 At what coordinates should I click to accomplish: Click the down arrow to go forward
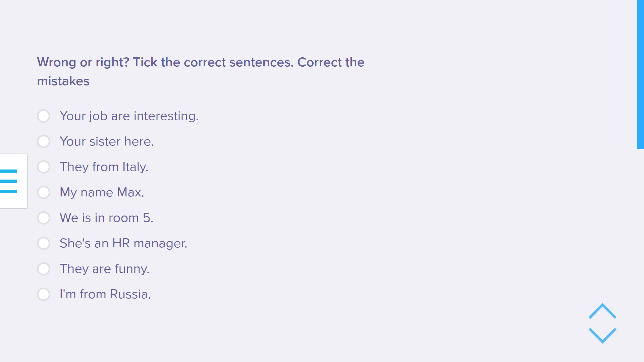[x=602, y=335]
